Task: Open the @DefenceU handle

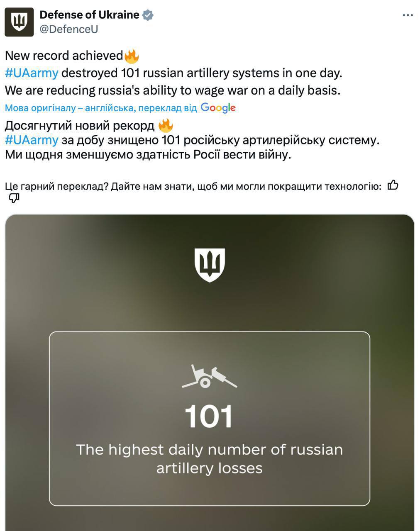Action: point(68,29)
